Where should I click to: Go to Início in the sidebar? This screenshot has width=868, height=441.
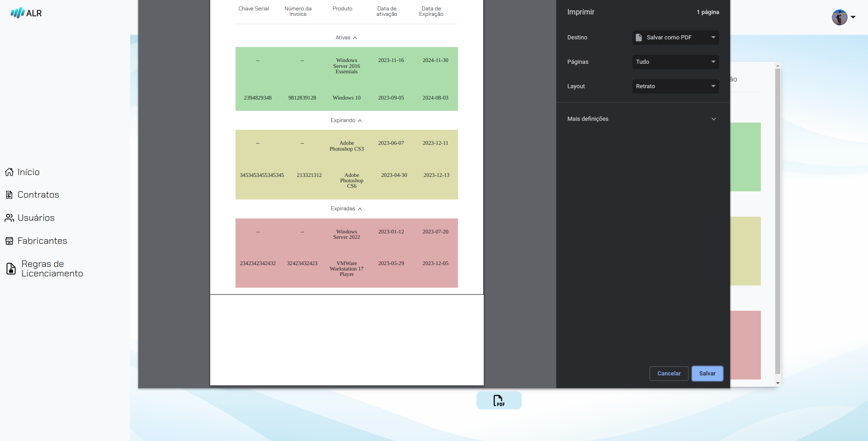pyautogui.click(x=28, y=172)
